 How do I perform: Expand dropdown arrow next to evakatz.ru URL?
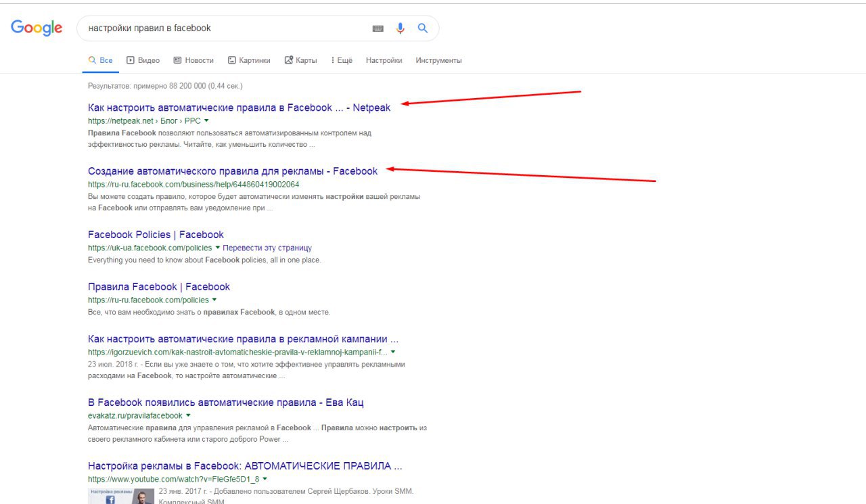coord(188,415)
